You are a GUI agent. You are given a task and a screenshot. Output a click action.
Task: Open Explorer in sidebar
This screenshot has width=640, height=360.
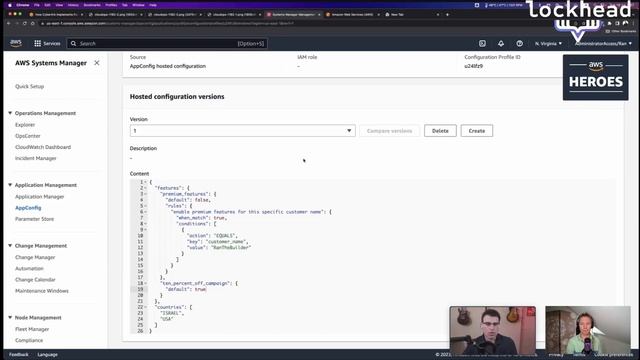(x=25, y=125)
